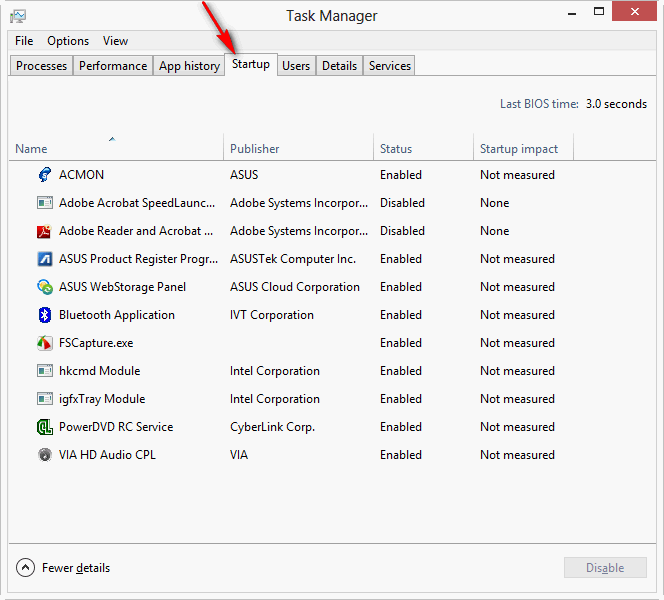Screen dimensions: 664x600
Task: Click Enabled status for ACMON
Action: coord(401,174)
